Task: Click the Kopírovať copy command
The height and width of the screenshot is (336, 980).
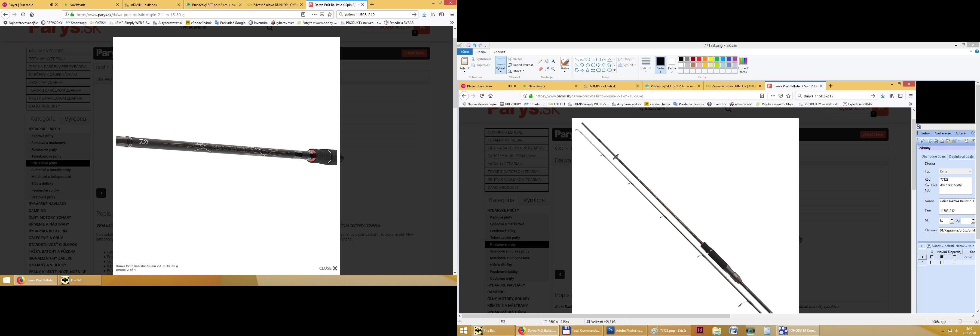Action: click(x=481, y=65)
